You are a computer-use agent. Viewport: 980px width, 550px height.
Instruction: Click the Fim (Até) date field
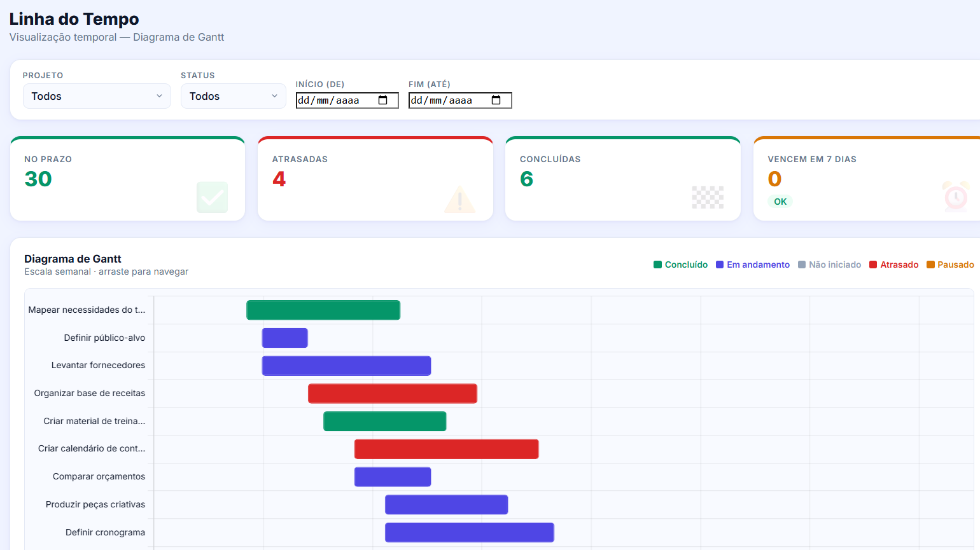tap(460, 100)
